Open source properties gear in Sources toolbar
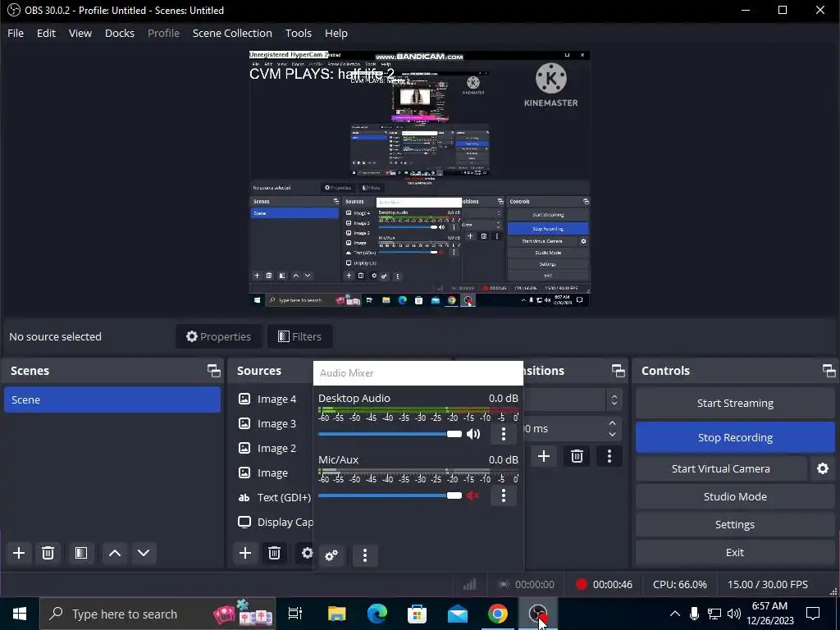The width and height of the screenshot is (840, 630). [x=307, y=553]
